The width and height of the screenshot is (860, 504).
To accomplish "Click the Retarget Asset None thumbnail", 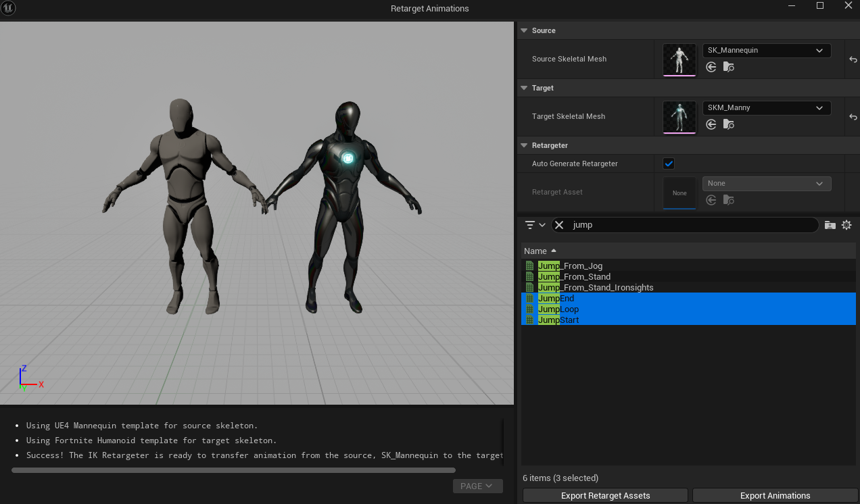I will tap(679, 193).
